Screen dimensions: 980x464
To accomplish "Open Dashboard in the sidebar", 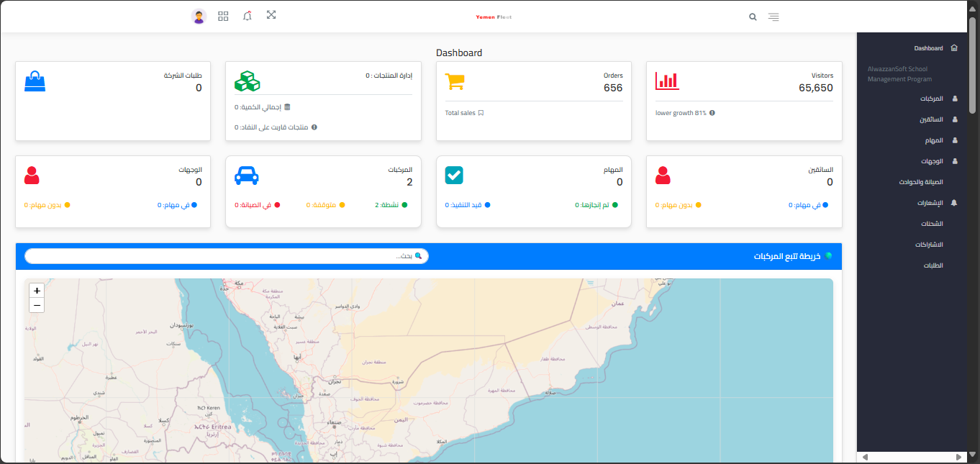I will click(928, 48).
